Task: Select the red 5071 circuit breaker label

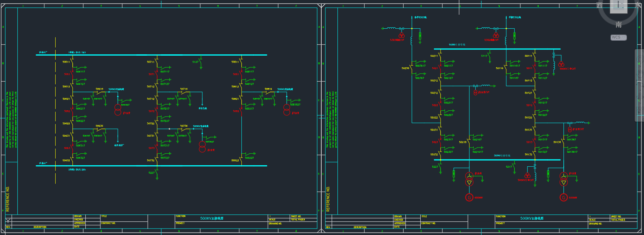Action: (x=151, y=74)
